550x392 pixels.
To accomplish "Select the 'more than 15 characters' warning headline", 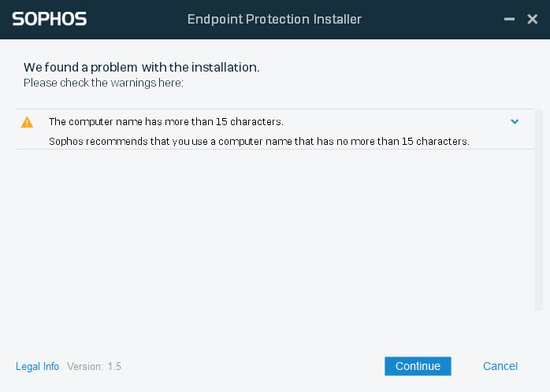I will click(x=165, y=122).
